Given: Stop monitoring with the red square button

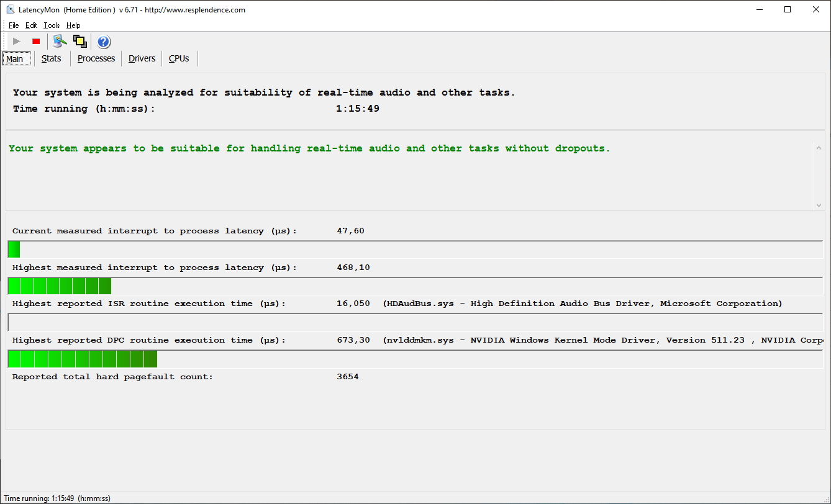Looking at the screenshot, I should (x=36, y=42).
